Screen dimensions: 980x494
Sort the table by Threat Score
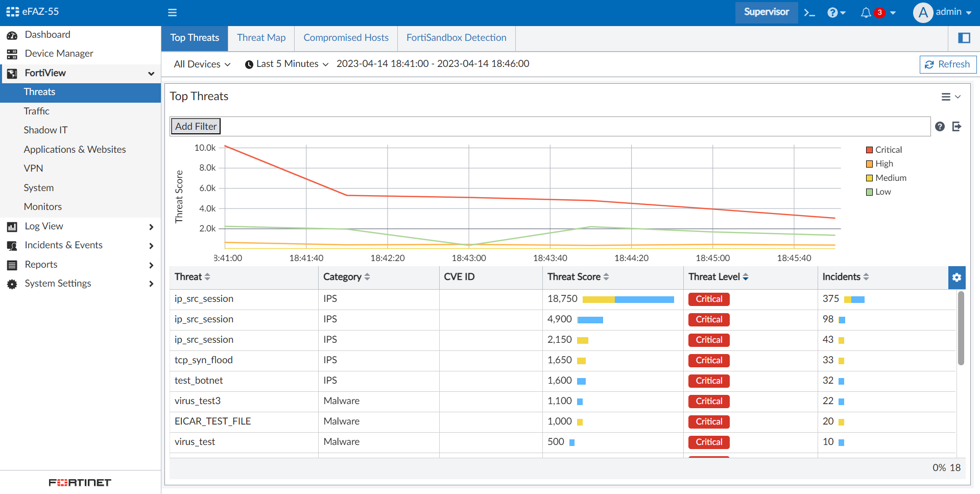607,276
